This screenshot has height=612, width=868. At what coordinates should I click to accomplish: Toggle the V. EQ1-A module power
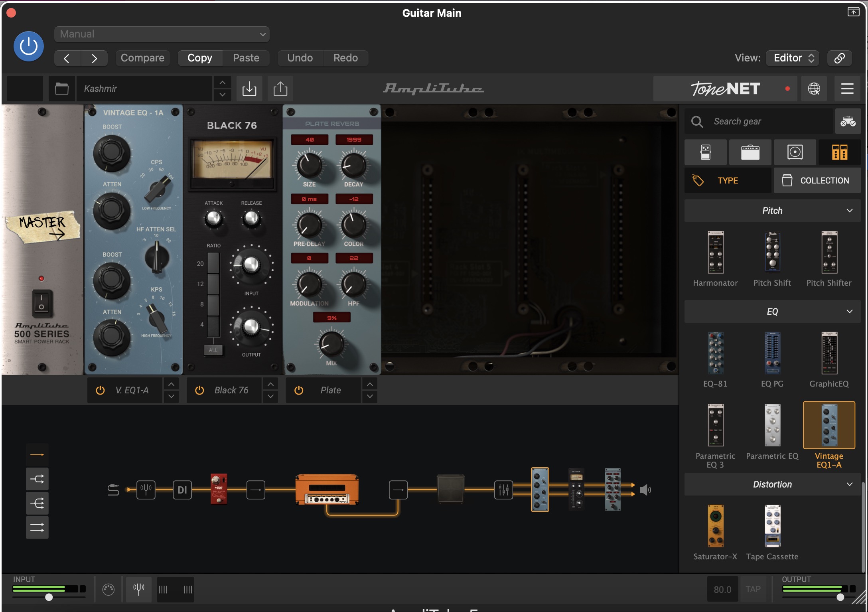coord(100,390)
